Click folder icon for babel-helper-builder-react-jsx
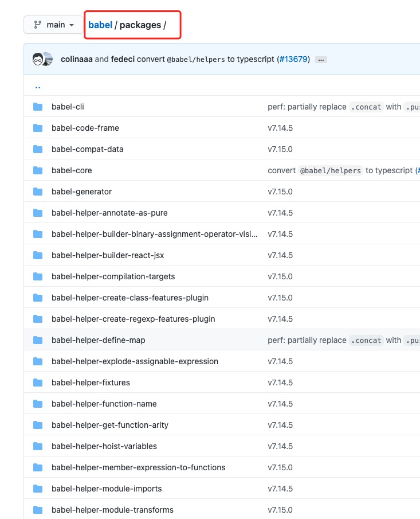 click(38, 255)
